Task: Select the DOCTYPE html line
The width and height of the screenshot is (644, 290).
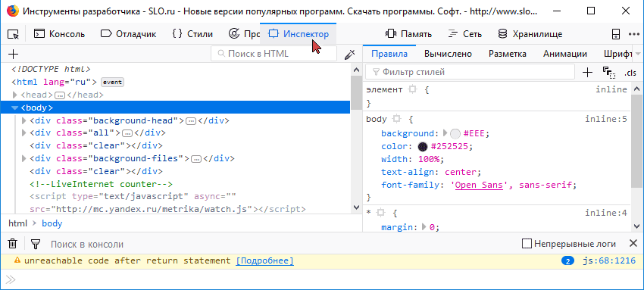Action: pyautogui.click(x=51, y=69)
